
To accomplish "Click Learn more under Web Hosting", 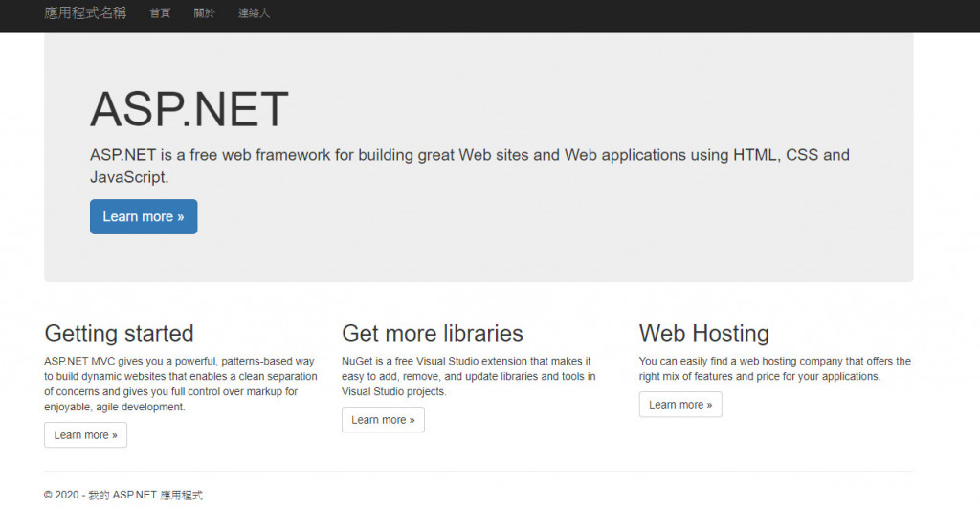I will tap(680, 405).
